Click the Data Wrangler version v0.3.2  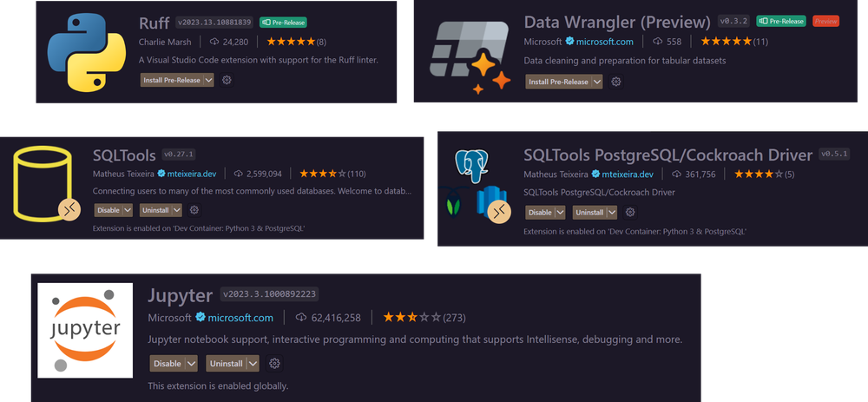pos(734,22)
